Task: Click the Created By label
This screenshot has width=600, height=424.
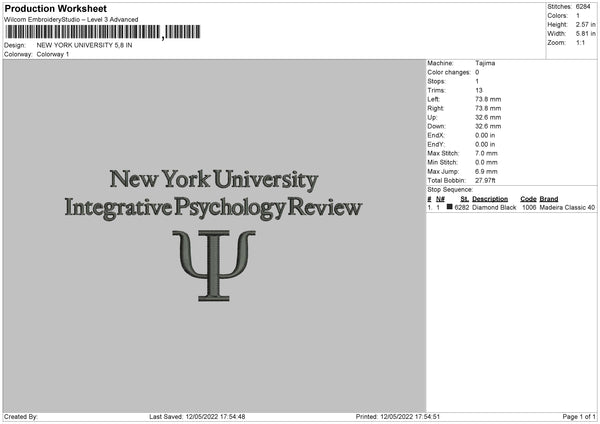Action: (x=21, y=417)
